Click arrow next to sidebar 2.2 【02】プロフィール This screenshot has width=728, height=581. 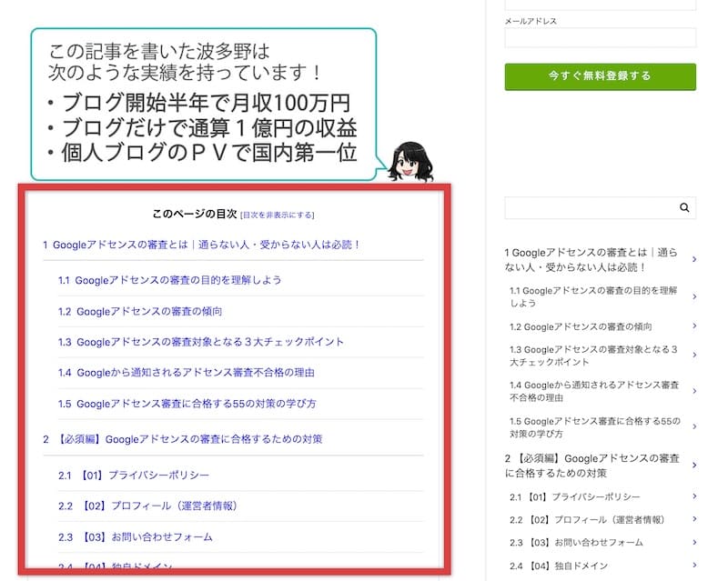pos(693,519)
